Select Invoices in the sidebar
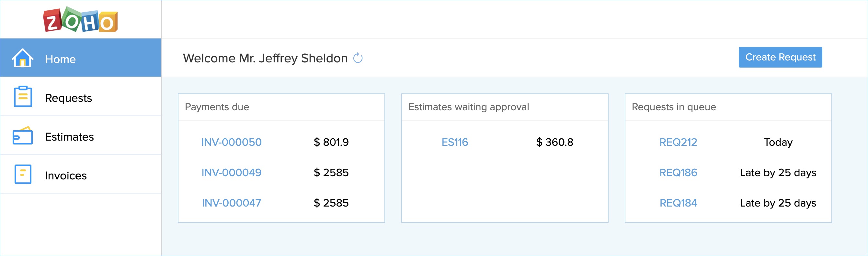This screenshot has width=868, height=256. coord(81,174)
